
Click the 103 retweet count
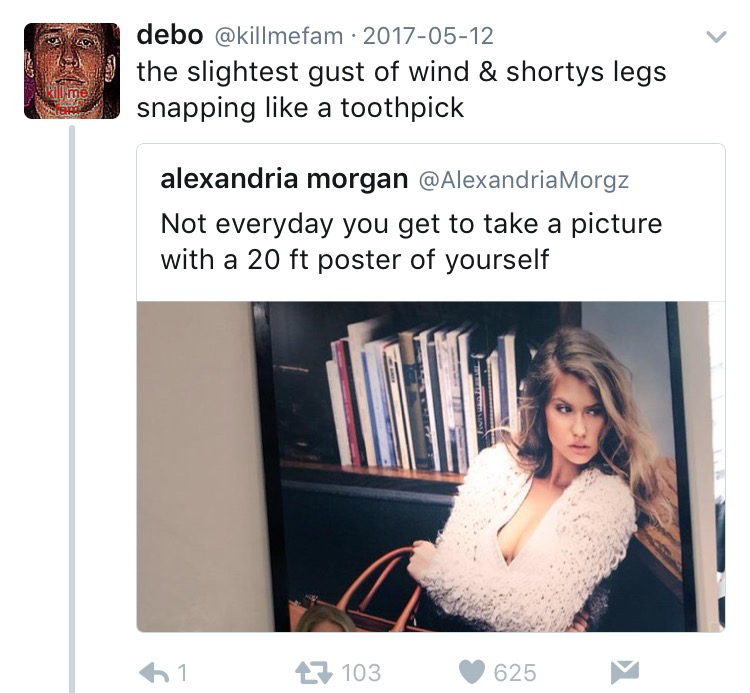point(361,672)
